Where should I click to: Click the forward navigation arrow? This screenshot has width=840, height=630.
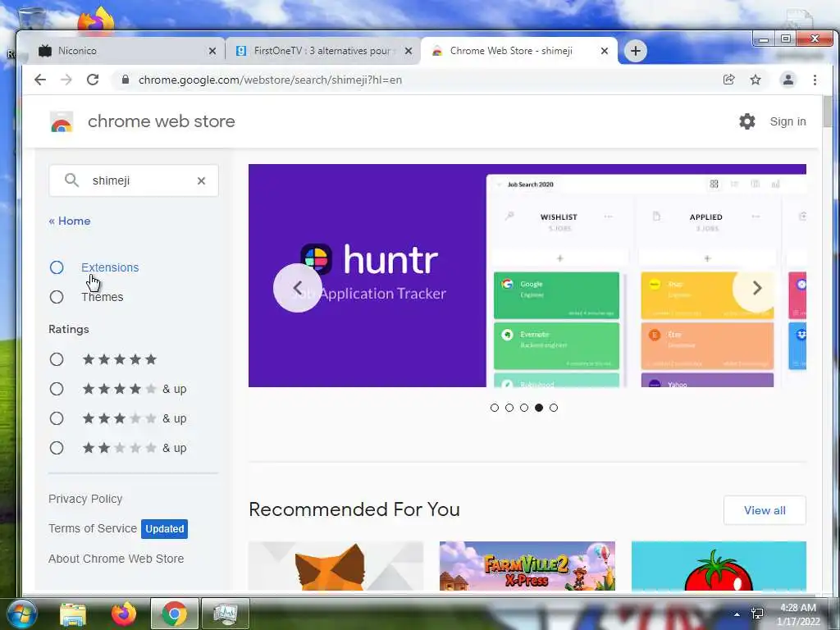[66, 80]
